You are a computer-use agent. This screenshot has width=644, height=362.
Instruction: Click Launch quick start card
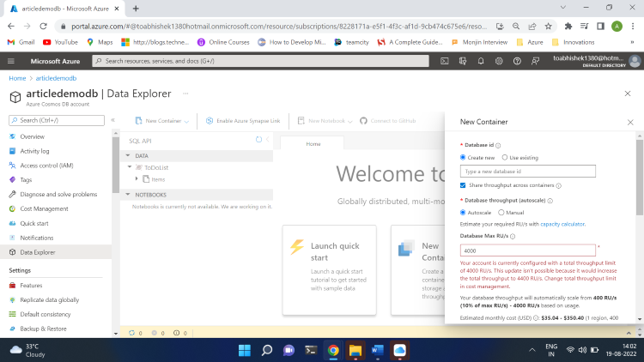pos(329,269)
